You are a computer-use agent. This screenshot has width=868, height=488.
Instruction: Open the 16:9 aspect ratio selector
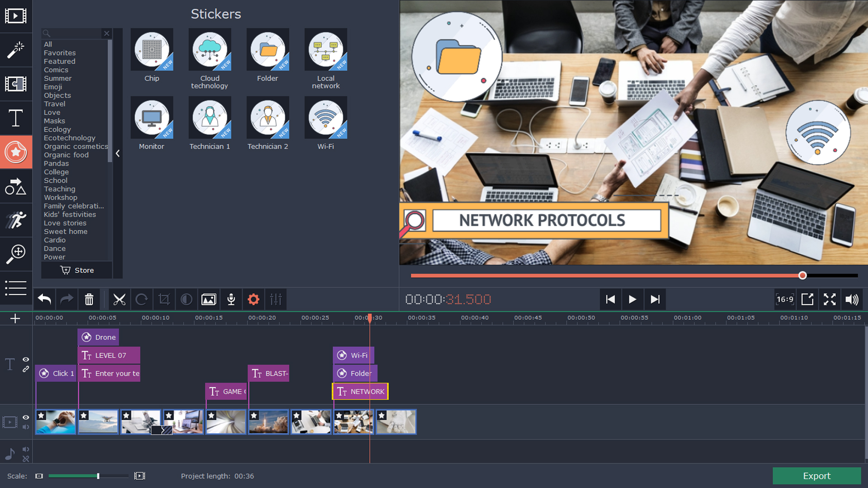(x=785, y=299)
